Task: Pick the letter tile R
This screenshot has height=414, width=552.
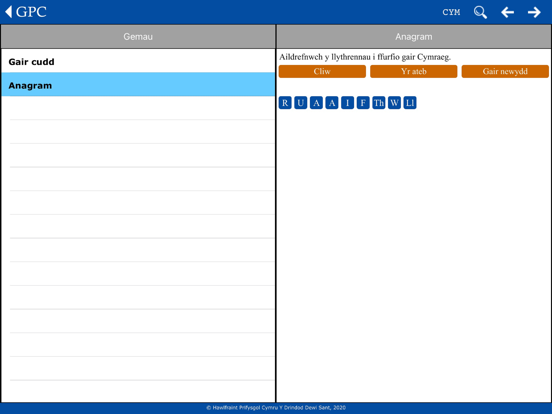Action: [x=285, y=103]
